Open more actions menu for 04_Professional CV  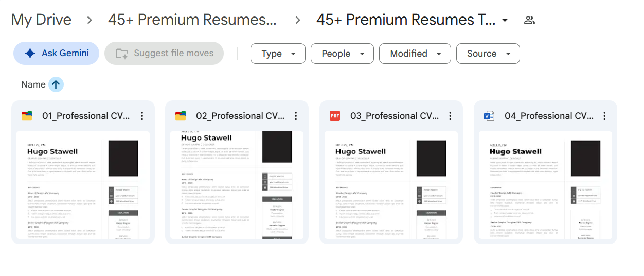click(x=604, y=116)
